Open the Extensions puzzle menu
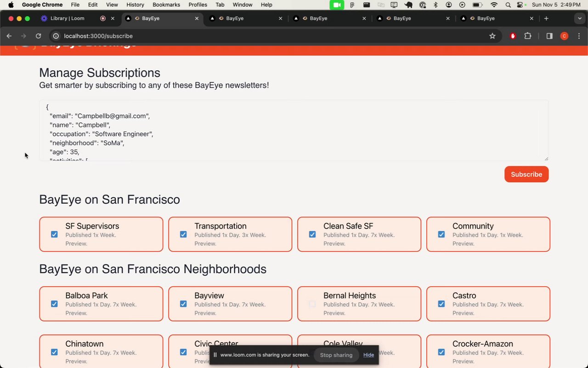This screenshot has height=368, width=588. coord(527,36)
